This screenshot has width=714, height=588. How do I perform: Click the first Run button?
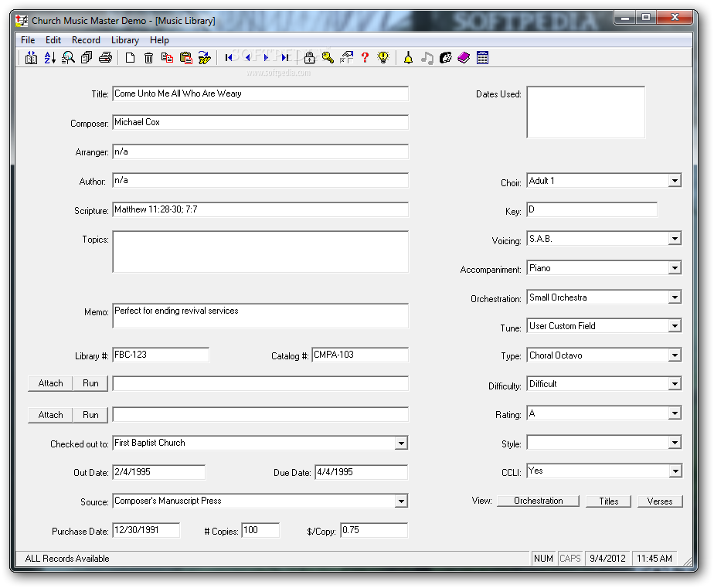90,383
